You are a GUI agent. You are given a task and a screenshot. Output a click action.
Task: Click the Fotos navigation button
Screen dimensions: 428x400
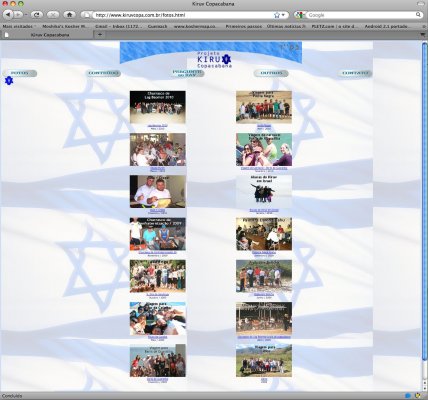19,73
